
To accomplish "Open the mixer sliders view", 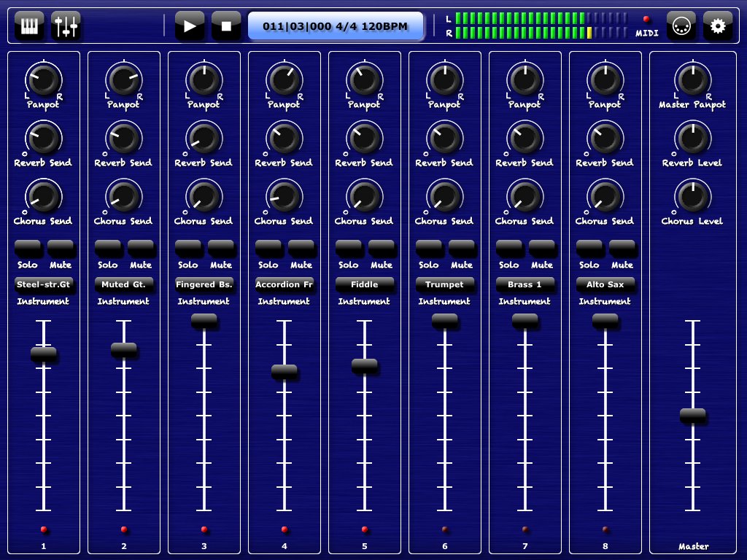I will (x=66, y=26).
